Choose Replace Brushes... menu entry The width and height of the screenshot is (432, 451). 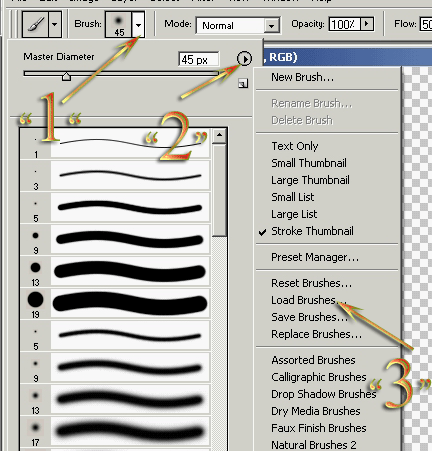(316, 334)
